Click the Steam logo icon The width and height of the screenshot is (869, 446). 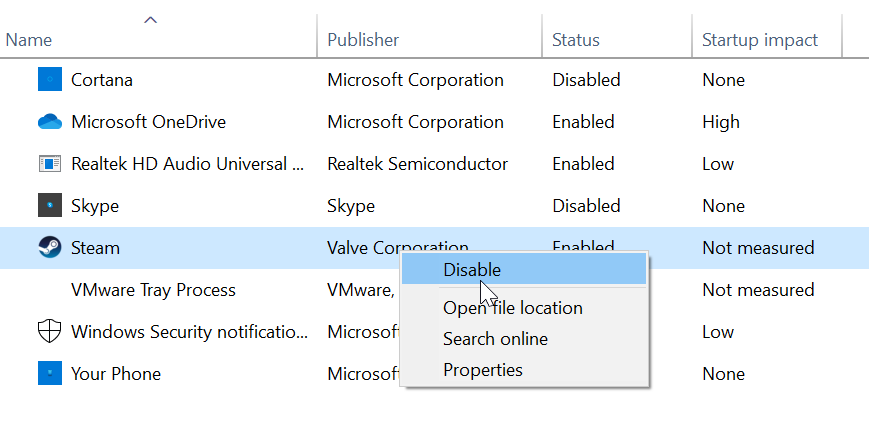coord(50,247)
